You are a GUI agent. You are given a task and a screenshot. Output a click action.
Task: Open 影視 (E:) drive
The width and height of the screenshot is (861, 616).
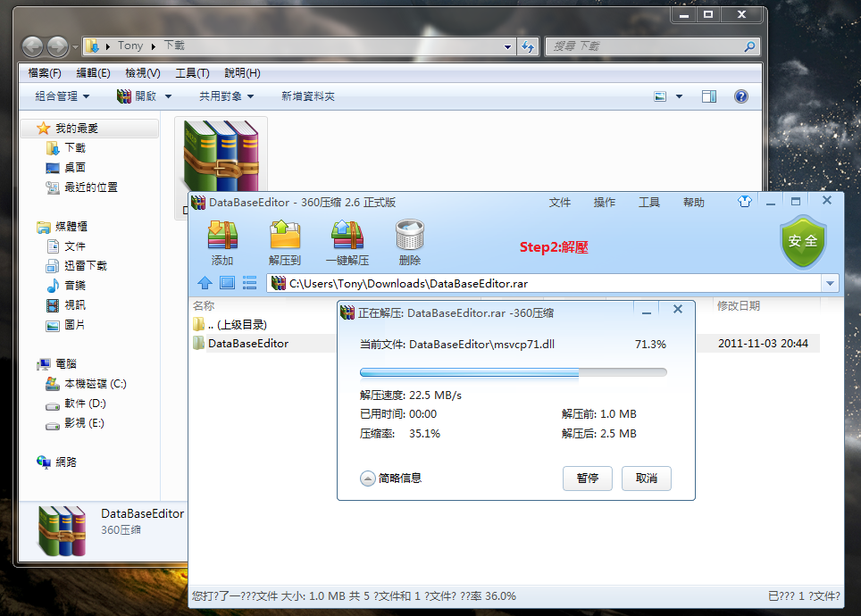point(84,423)
